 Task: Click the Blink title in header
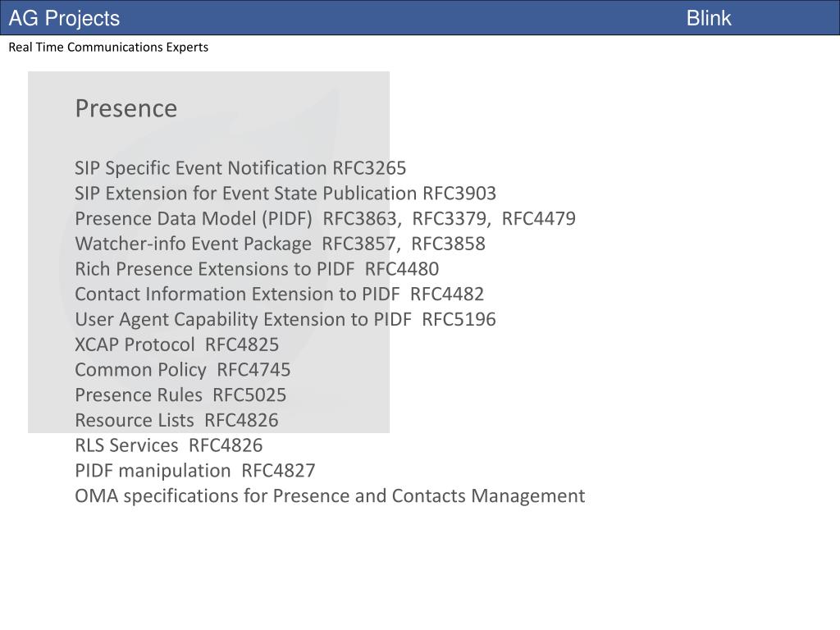point(708,18)
